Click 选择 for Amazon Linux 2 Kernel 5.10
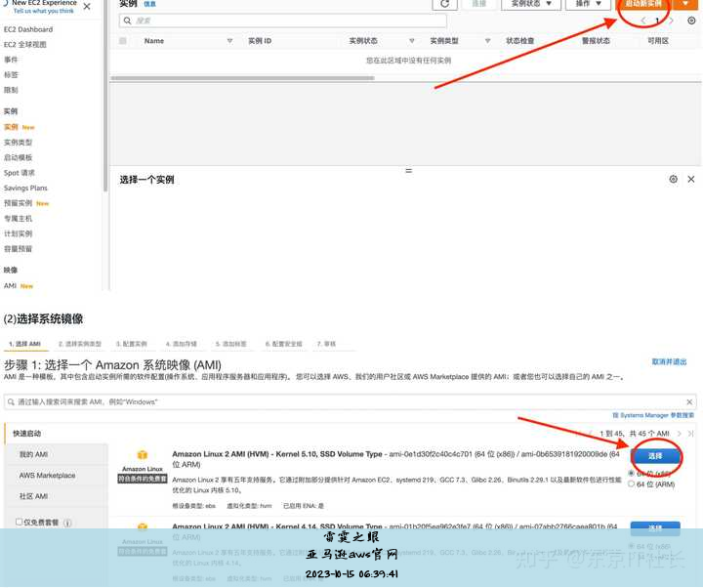703x588 pixels. pos(655,456)
